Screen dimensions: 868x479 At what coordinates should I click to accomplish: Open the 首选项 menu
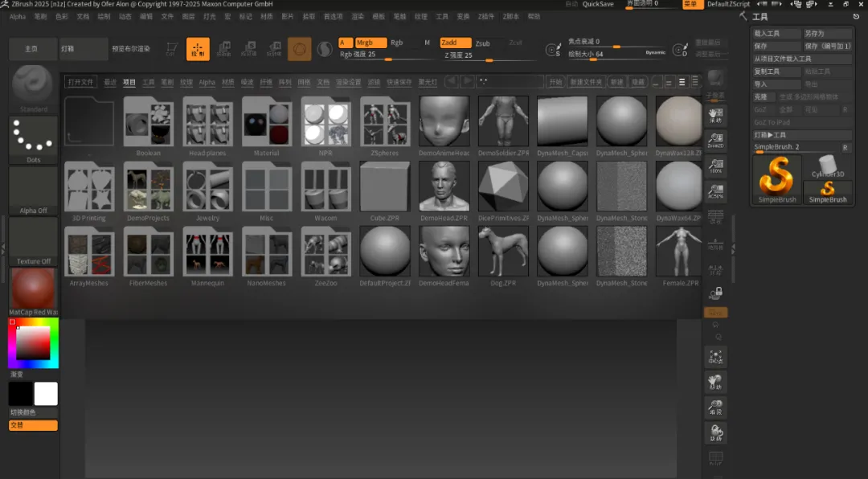coord(333,17)
